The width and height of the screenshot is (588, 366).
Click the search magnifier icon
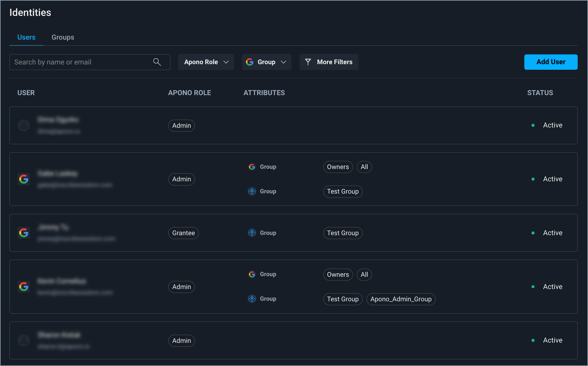tap(157, 62)
